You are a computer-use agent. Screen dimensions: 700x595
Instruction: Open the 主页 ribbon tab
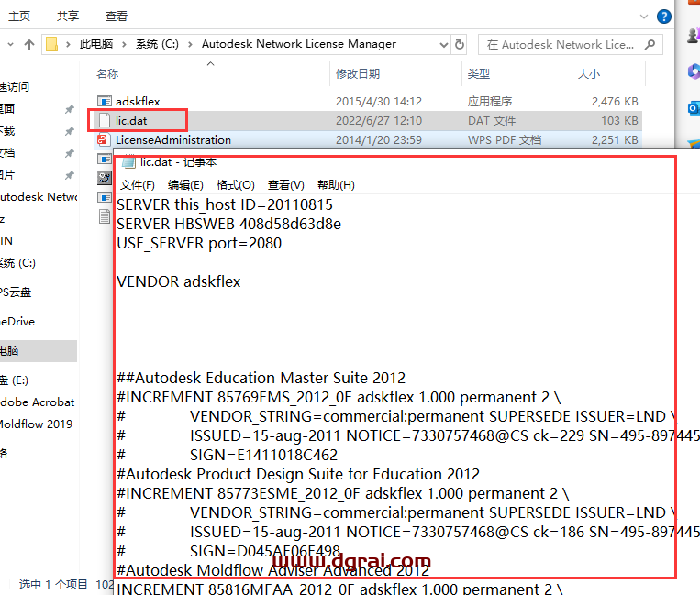coord(19,17)
